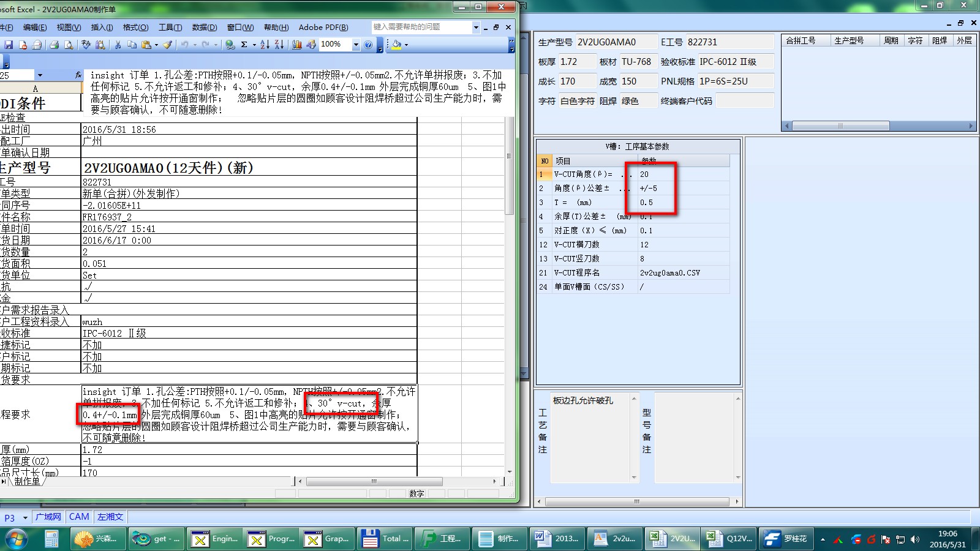
Task: Click the Name Box cell reference field
Action: (x=17, y=75)
